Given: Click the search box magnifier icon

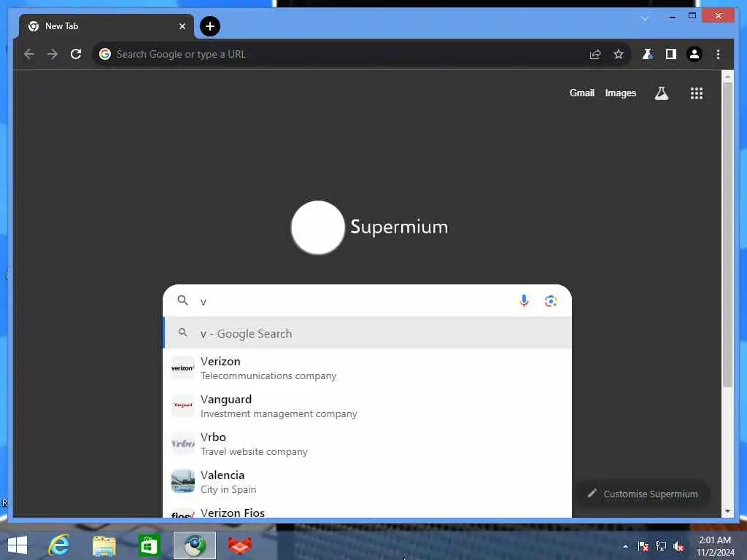Looking at the screenshot, I should click(x=182, y=300).
